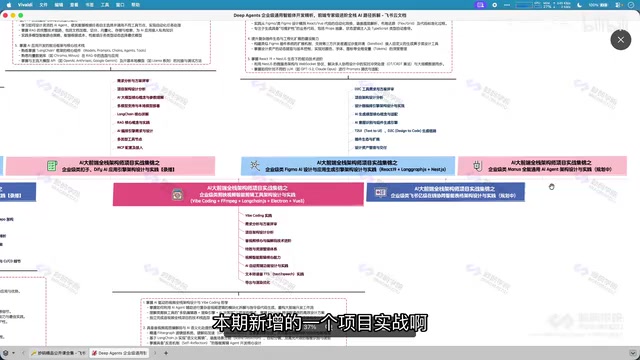Switch to the Deep Agents browser tab

click(119, 353)
